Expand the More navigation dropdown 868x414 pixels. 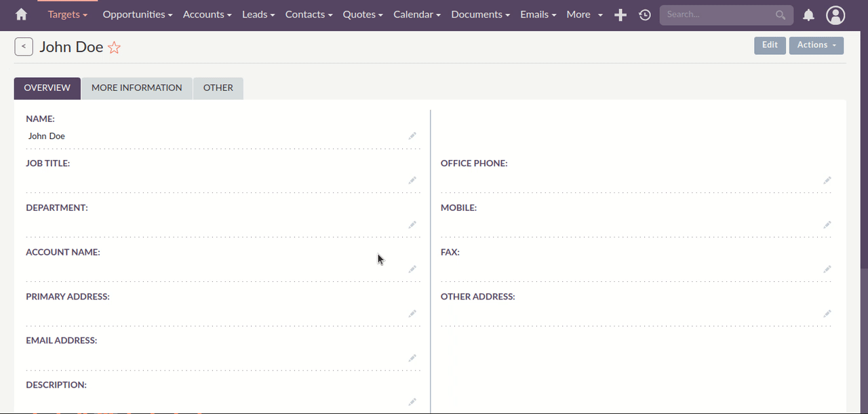tap(585, 14)
